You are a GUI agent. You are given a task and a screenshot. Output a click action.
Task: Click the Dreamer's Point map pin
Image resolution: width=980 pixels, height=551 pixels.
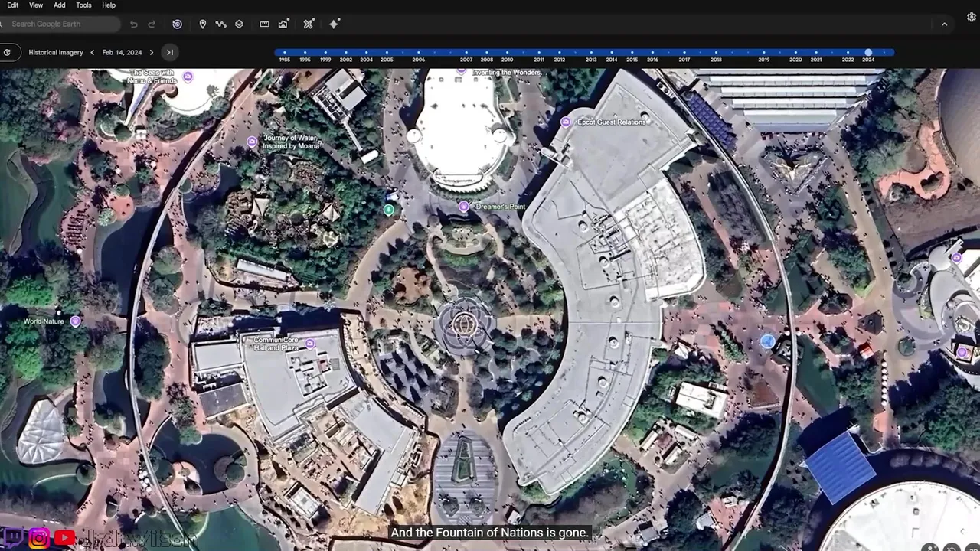(463, 207)
